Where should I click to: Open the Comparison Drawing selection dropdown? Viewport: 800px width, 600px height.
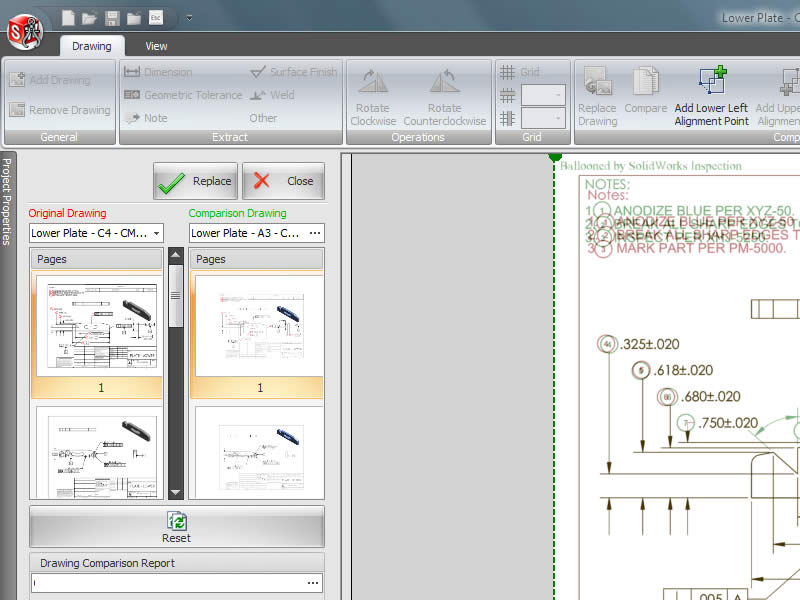coord(316,233)
